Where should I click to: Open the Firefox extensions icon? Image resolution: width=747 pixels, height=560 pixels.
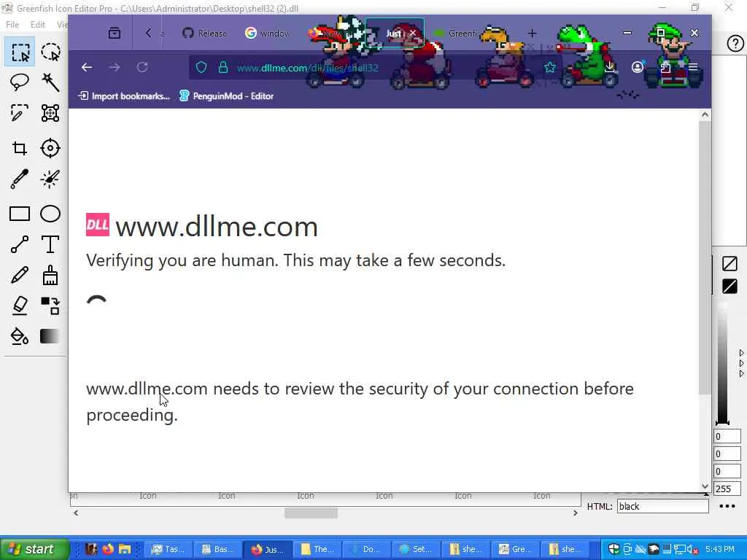coord(665,68)
